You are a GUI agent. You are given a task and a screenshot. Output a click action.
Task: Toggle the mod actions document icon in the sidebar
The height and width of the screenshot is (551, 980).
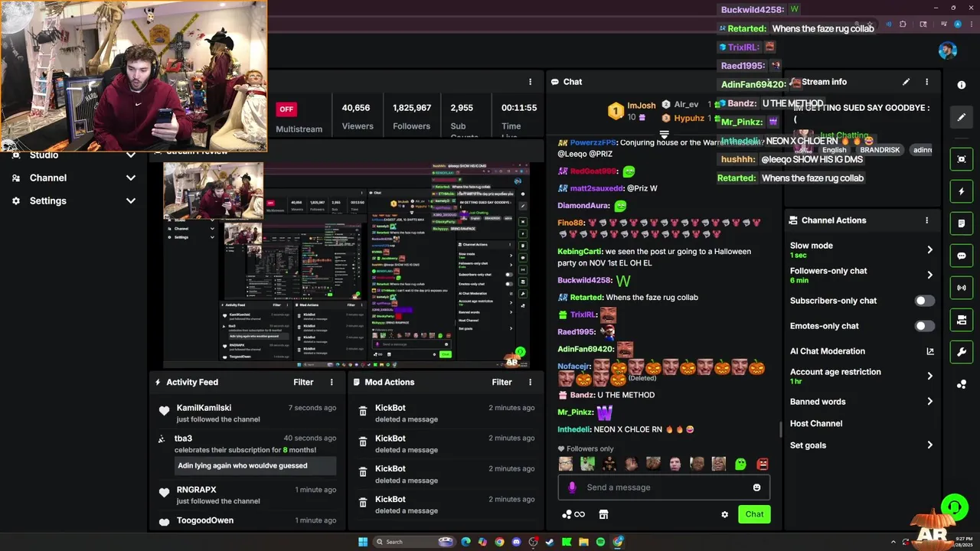click(x=962, y=223)
